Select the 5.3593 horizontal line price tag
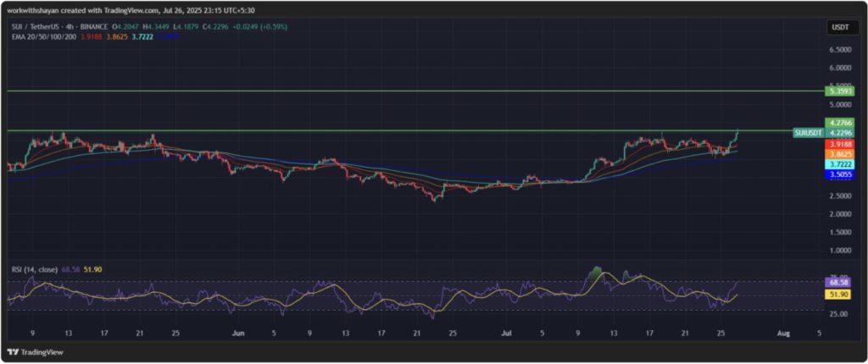Screen dimensions: 868x364 [837, 91]
